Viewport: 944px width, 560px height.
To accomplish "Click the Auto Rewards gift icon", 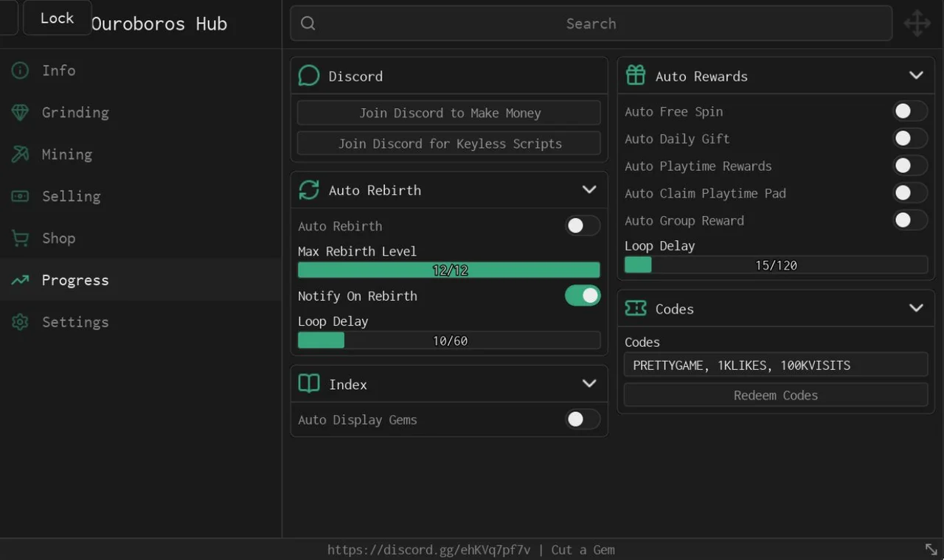I will (x=636, y=76).
